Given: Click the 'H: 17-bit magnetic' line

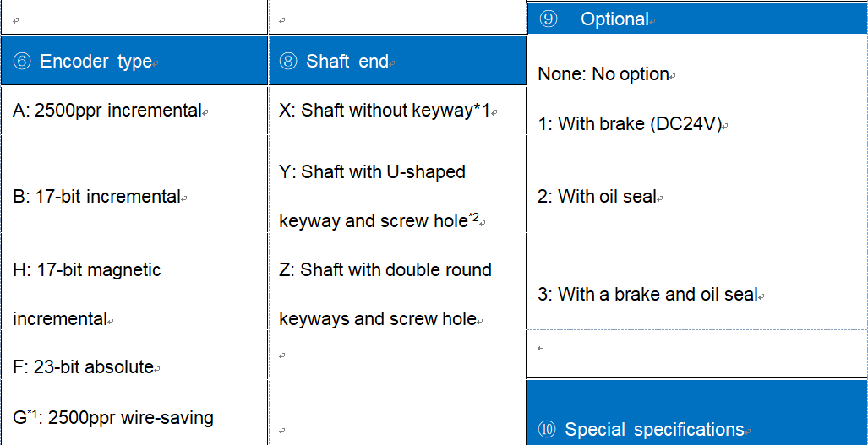Looking at the screenshot, I should click(x=87, y=270).
